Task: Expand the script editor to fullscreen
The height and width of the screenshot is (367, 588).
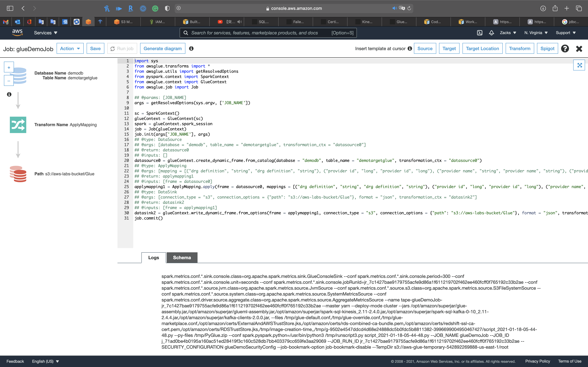Action: point(579,65)
